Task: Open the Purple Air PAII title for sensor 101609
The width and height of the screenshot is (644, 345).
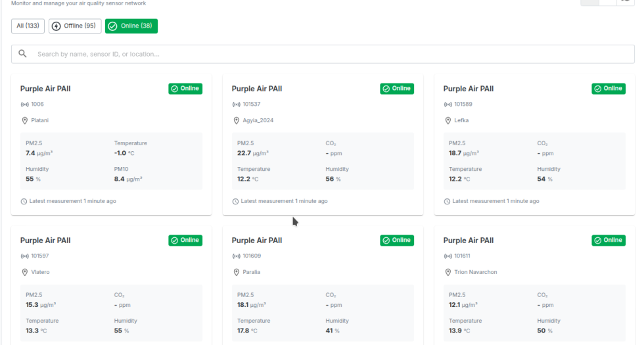Action: (257, 241)
